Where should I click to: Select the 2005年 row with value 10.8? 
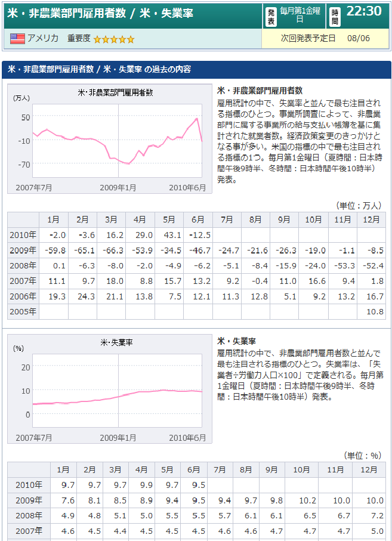(23, 311)
